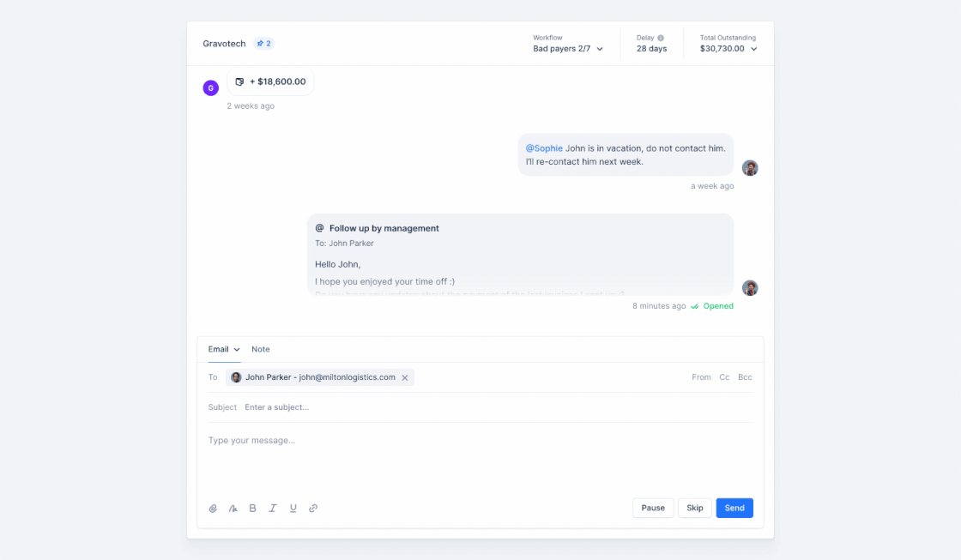The height and width of the screenshot is (560, 961).
Task: Click the @ icon in the follow-up email
Action: tap(319, 228)
